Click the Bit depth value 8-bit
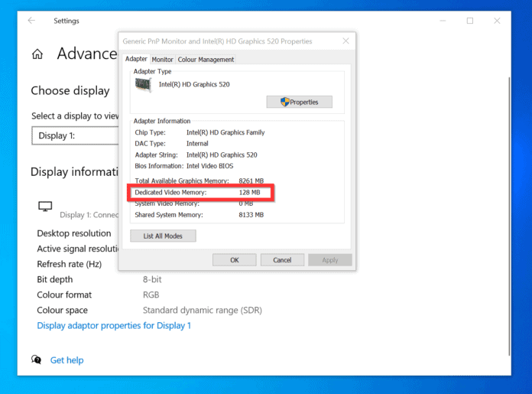532x394 pixels. pyautogui.click(x=152, y=279)
